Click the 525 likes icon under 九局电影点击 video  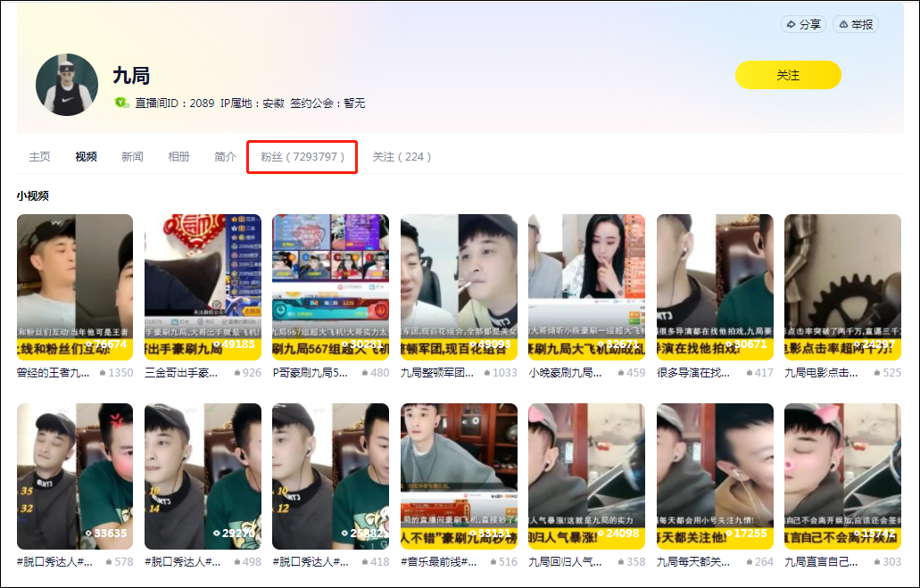[x=877, y=373]
